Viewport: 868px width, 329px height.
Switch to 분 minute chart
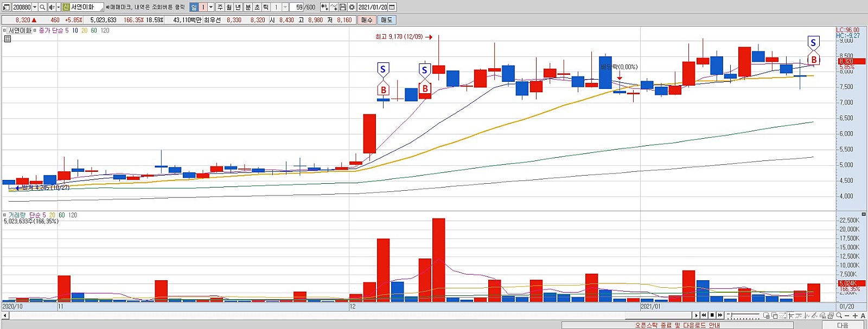(x=248, y=7)
